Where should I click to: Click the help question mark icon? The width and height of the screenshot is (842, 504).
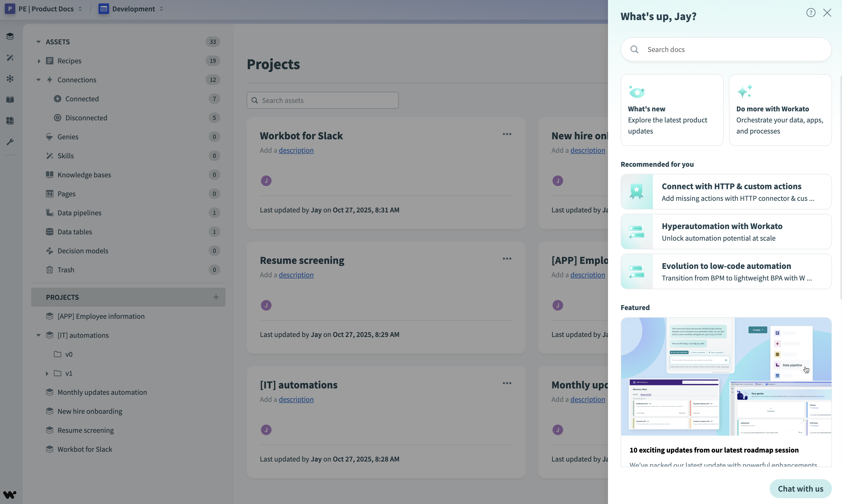point(811,13)
